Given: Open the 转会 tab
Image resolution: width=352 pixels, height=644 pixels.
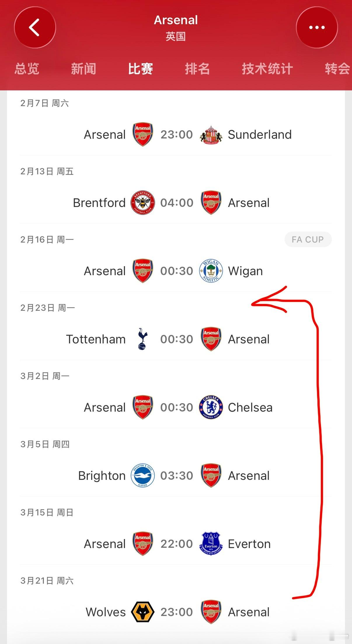Looking at the screenshot, I should [x=337, y=69].
